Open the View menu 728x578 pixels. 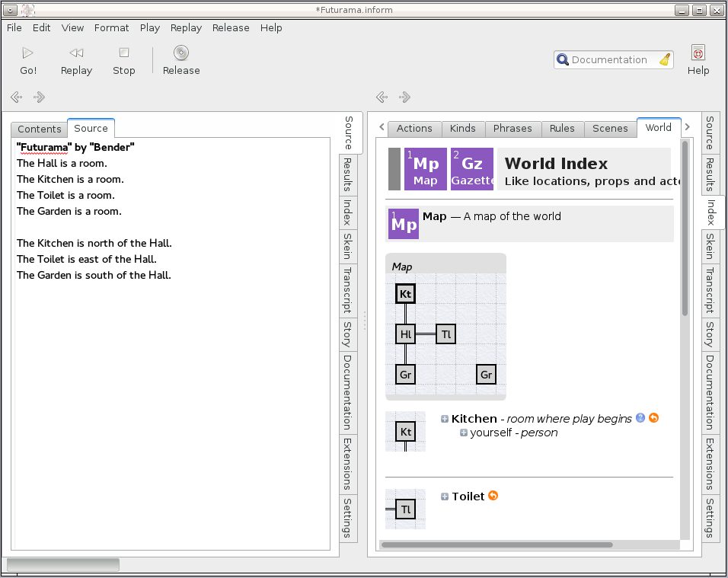click(72, 28)
